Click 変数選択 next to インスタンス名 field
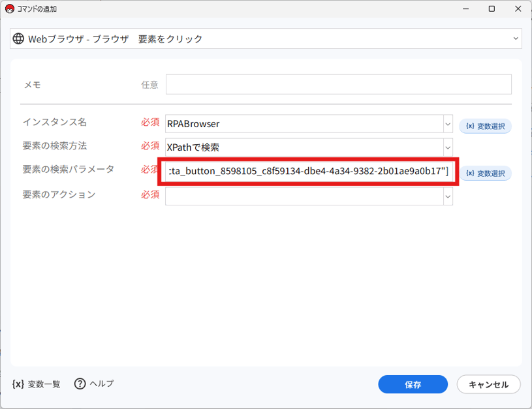 point(485,126)
